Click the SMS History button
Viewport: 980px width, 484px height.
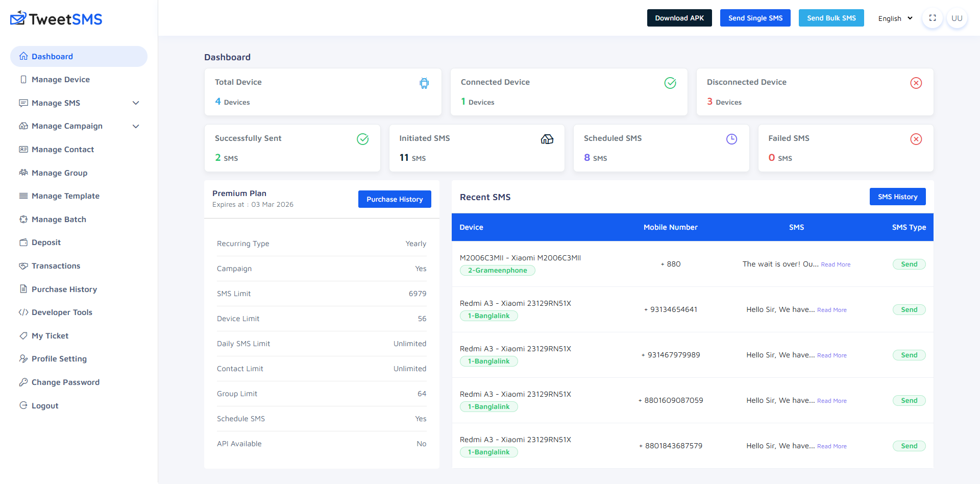click(898, 197)
